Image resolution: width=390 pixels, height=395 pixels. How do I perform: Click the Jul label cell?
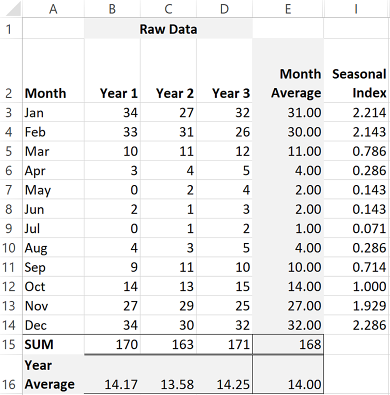[53, 229]
